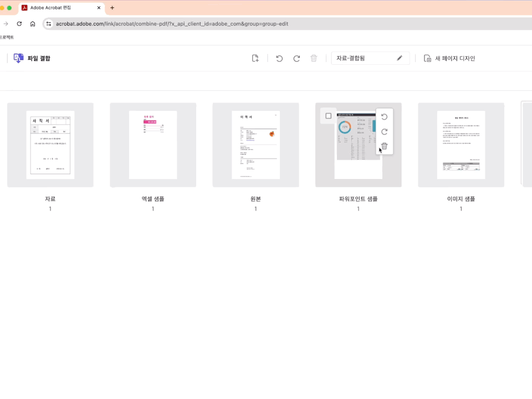Click the toolbar rotate clockwise icon
Image resolution: width=532 pixels, height=399 pixels.
tap(296, 58)
